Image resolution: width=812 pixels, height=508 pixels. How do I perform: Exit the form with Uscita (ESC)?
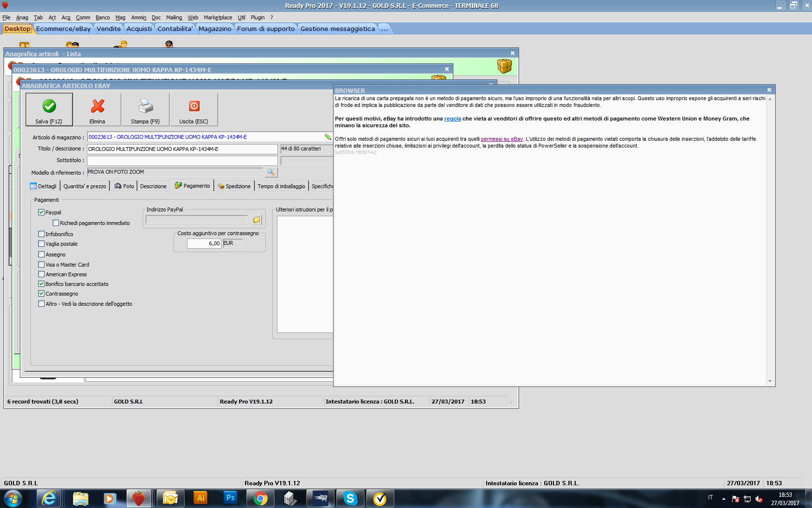click(x=194, y=110)
